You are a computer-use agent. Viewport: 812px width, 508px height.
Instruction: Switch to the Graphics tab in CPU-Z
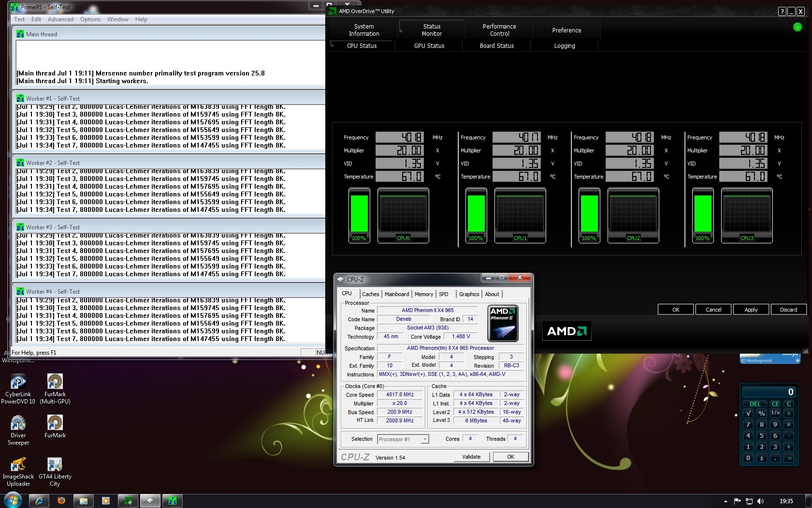(469, 294)
